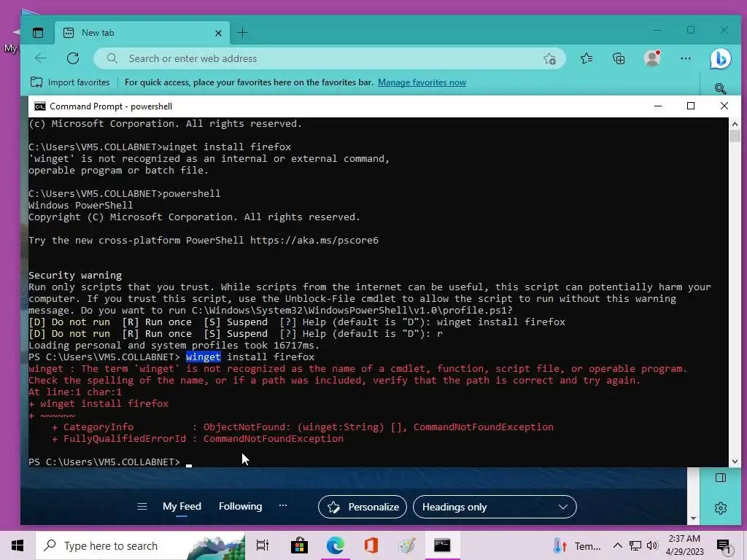Switch to the New tab in Edge
747x560 pixels.
tap(142, 33)
